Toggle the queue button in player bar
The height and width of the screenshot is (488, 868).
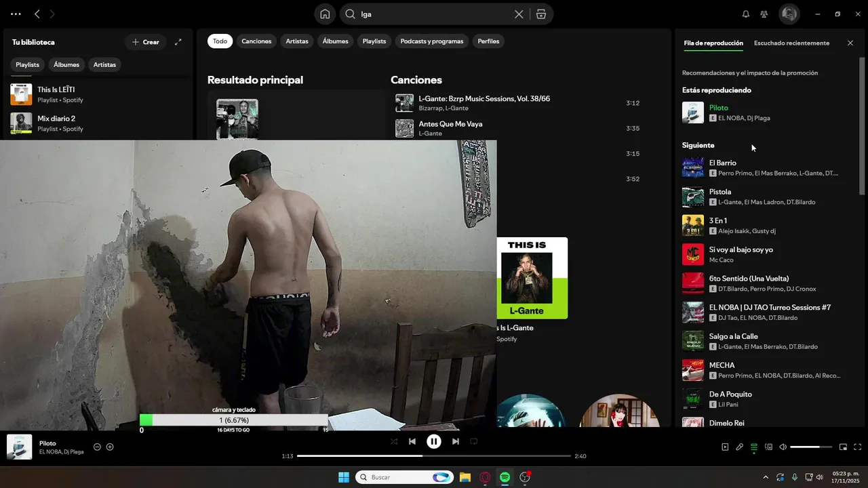754,447
